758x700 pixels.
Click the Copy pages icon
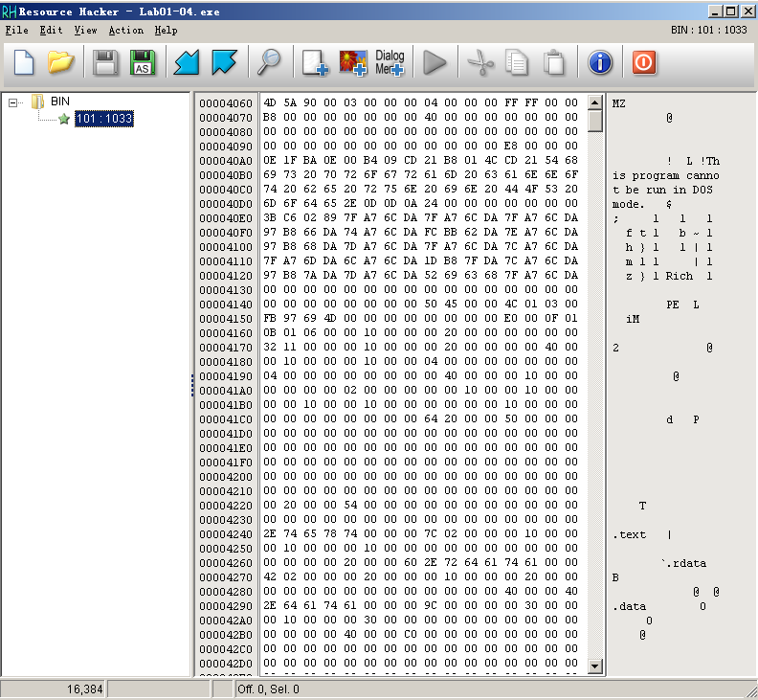[x=517, y=63]
